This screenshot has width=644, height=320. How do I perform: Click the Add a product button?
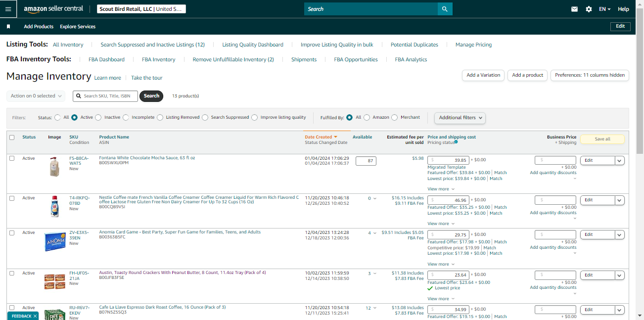tap(527, 75)
